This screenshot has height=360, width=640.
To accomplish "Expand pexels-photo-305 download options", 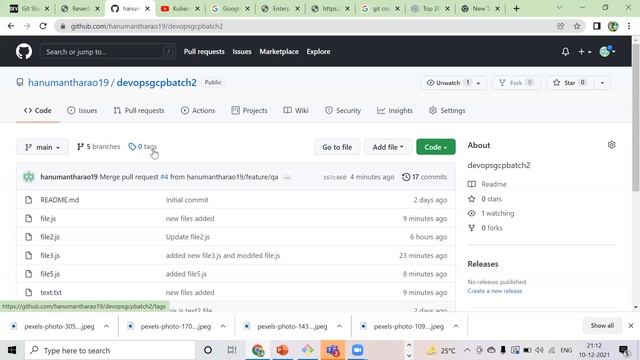I will pos(107,326).
